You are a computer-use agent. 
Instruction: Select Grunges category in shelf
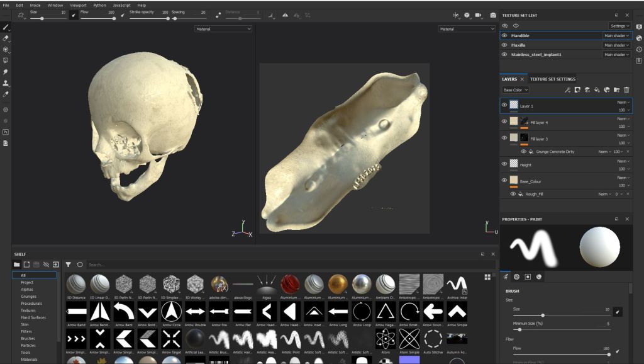coord(28,296)
